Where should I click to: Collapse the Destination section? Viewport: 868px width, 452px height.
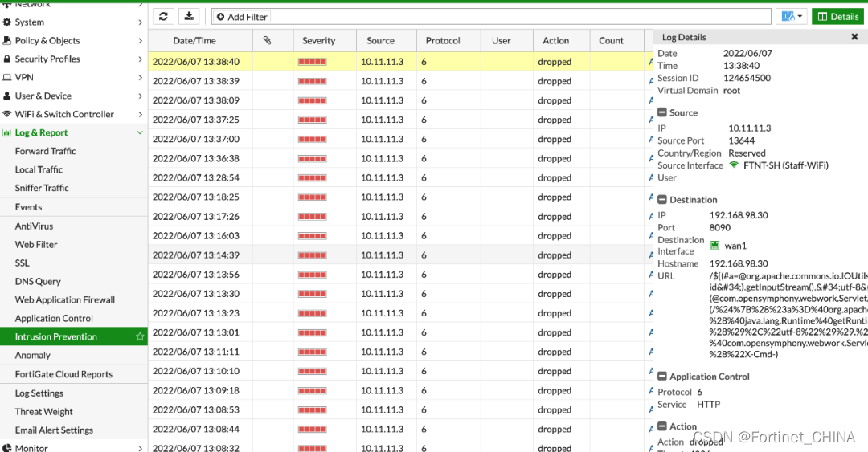(x=662, y=200)
